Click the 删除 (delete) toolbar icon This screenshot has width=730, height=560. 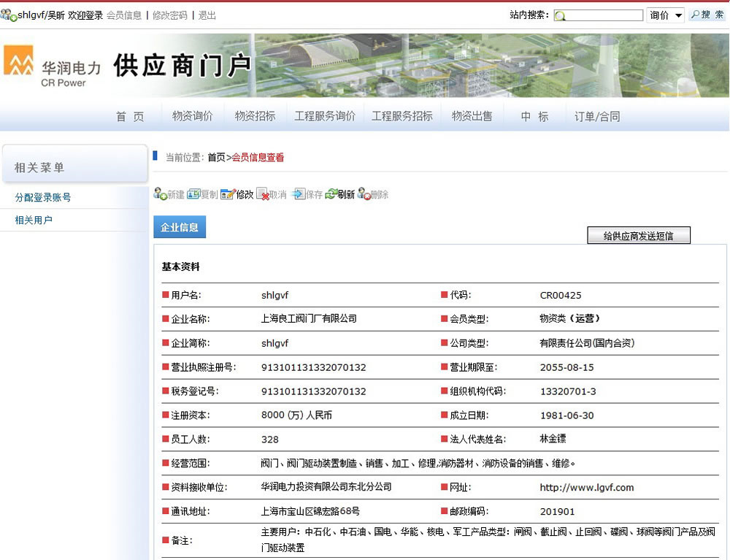coord(372,194)
